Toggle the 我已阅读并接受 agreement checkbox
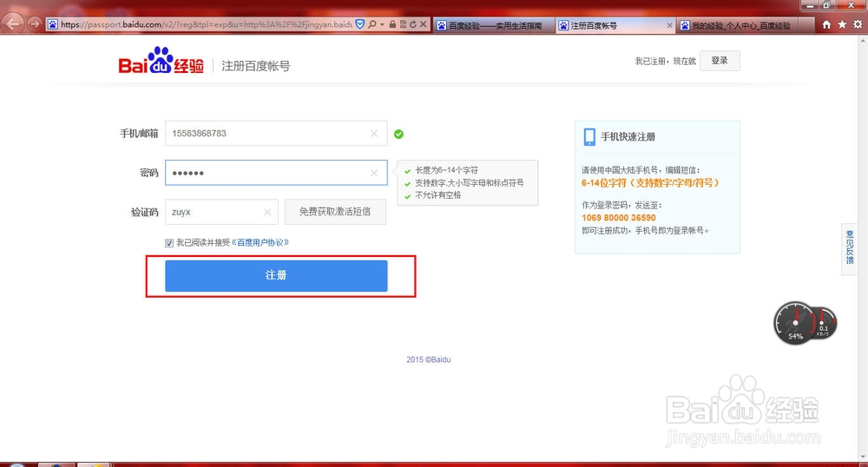The width and height of the screenshot is (868, 467). (x=169, y=243)
